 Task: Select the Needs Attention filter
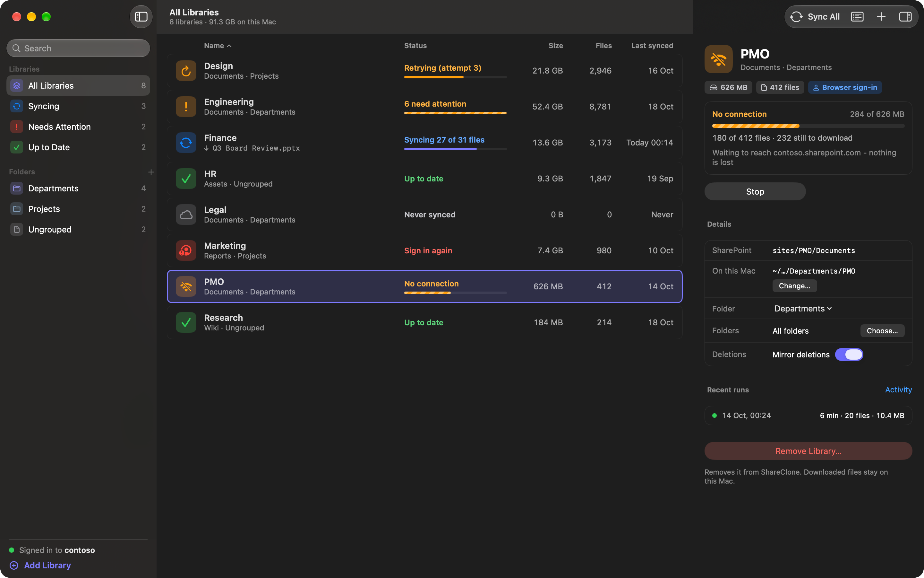(x=78, y=127)
